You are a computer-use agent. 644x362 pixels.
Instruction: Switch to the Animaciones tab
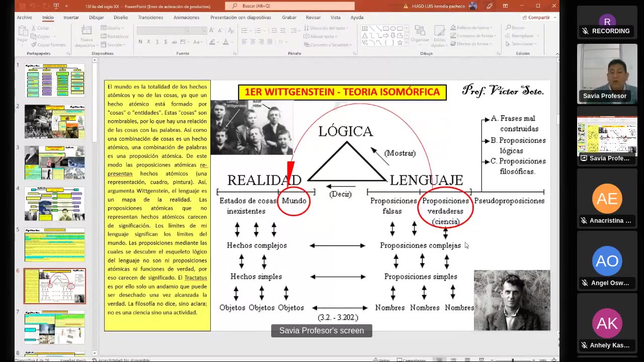(186, 18)
